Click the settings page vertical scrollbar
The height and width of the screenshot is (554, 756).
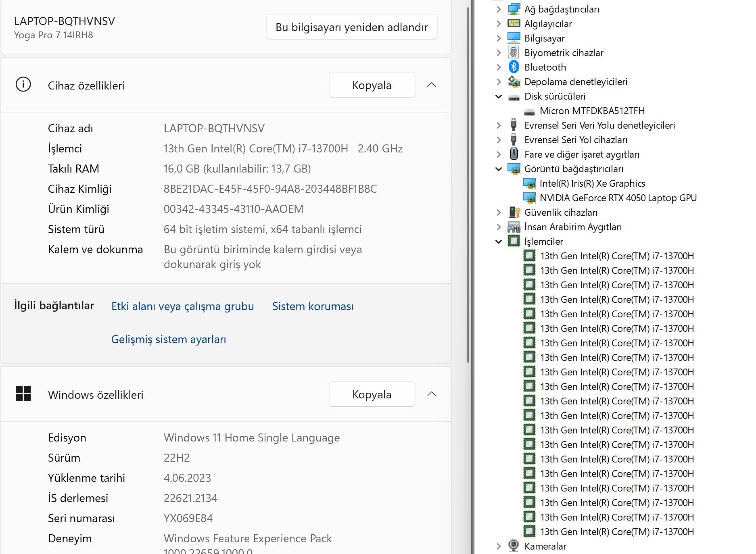point(468,185)
